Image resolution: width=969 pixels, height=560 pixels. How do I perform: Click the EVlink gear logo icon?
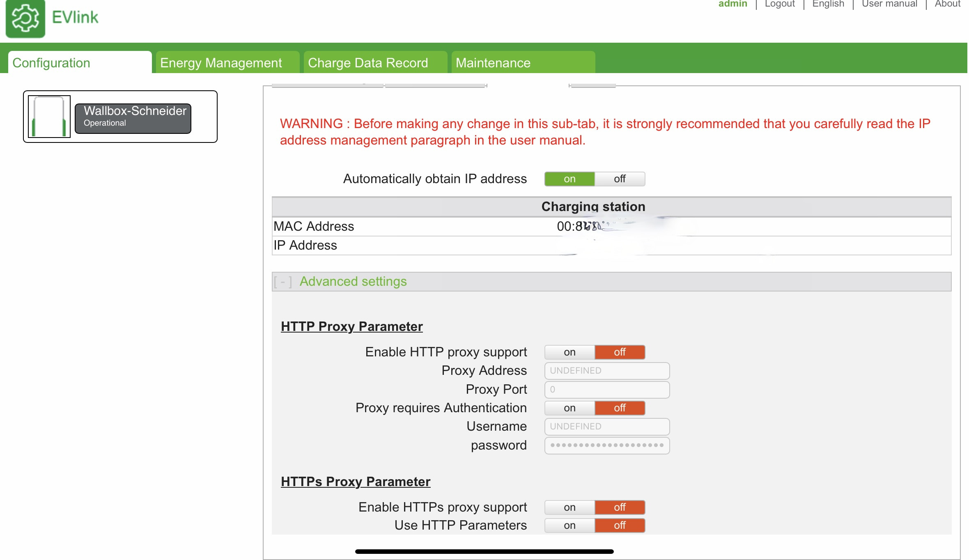click(x=25, y=18)
